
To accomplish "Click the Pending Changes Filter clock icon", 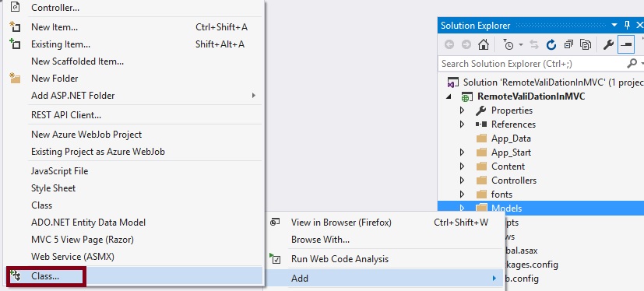I will pyautogui.click(x=509, y=44).
